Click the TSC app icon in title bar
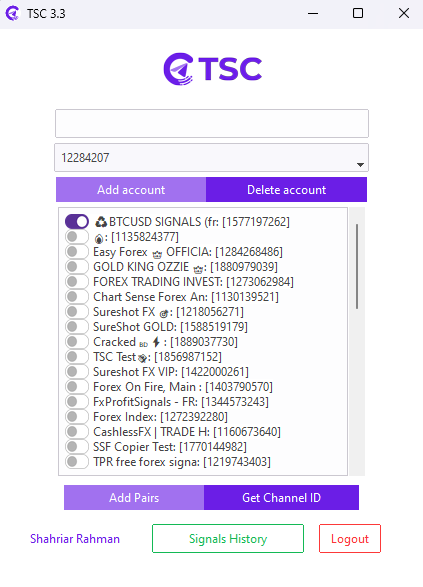The width and height of the screenshot is (423, 587). click(12, 13)
